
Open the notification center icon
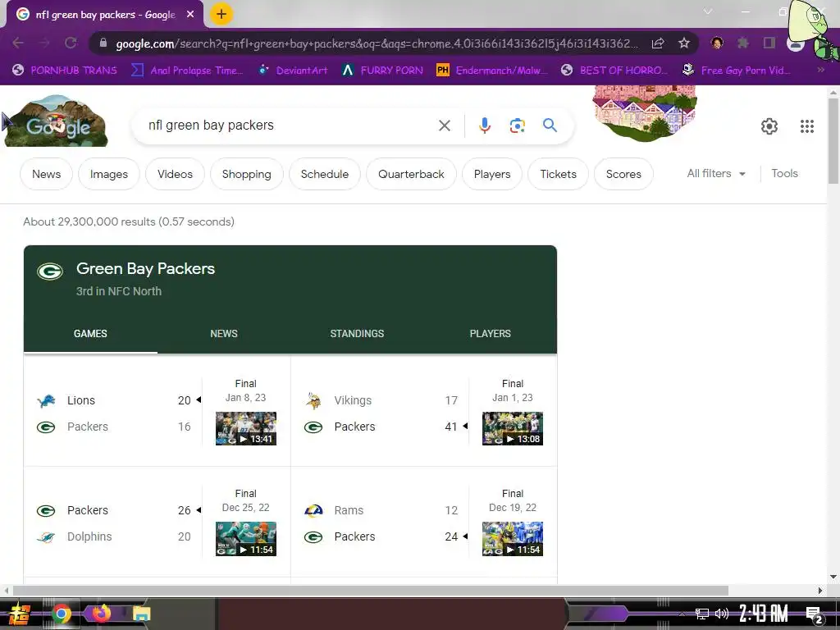coord(814,614)
